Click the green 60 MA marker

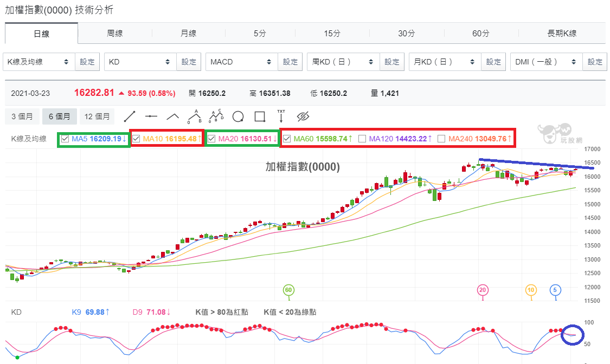(288, 290)
